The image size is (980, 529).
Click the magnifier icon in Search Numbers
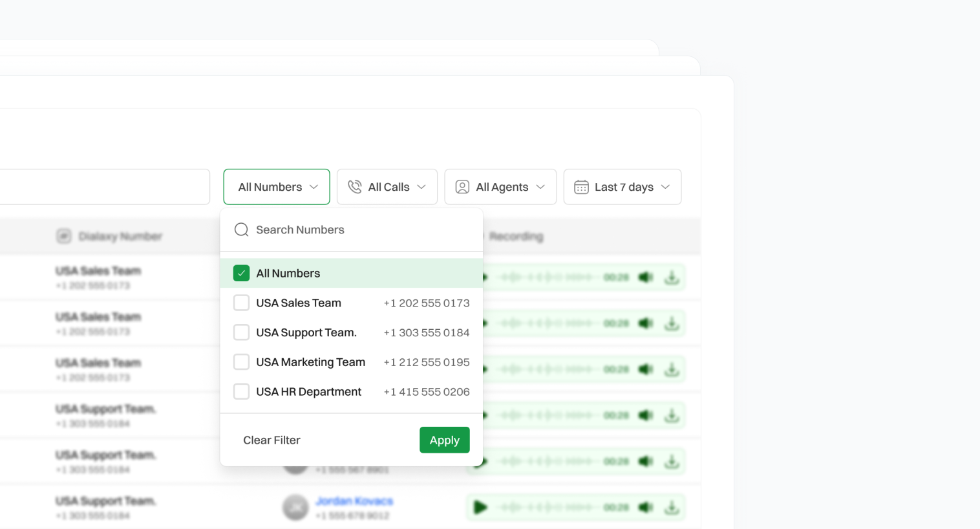click(x=241, y=230)
